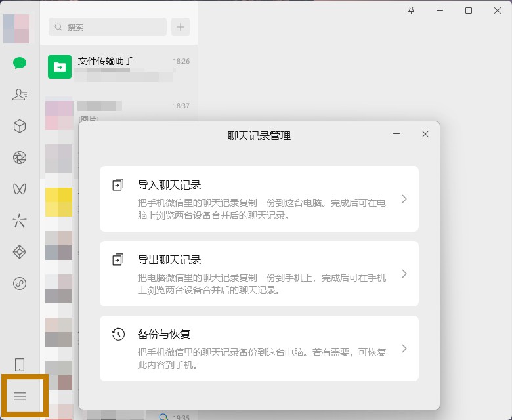Click the import icon beside 导入聊天记录
This screenshot has width=512, height=420.
[118, 184]
